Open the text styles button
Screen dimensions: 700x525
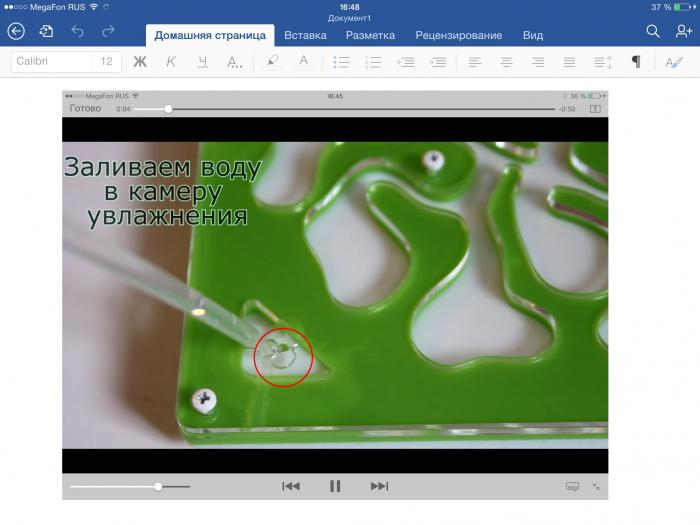674,62
